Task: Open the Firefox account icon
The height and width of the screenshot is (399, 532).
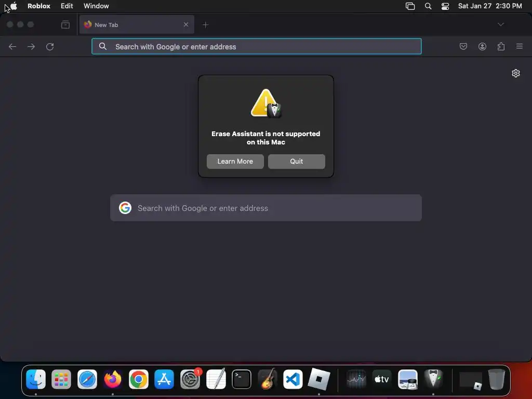Action: [482, 46]
